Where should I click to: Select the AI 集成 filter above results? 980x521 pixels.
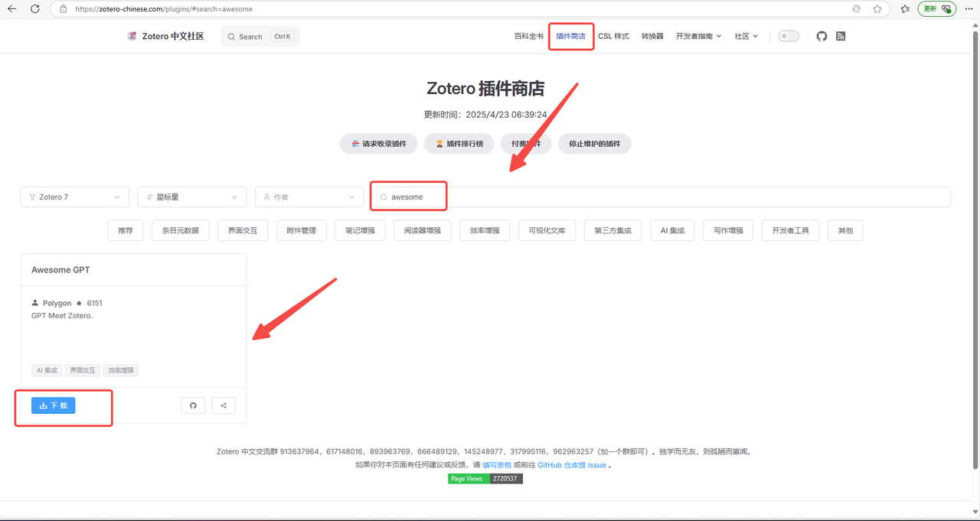tap(672, 230)
